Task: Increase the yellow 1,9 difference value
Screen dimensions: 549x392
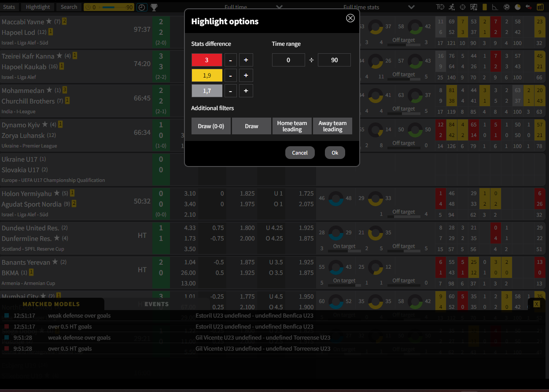Action: click(x=246, y=75)
